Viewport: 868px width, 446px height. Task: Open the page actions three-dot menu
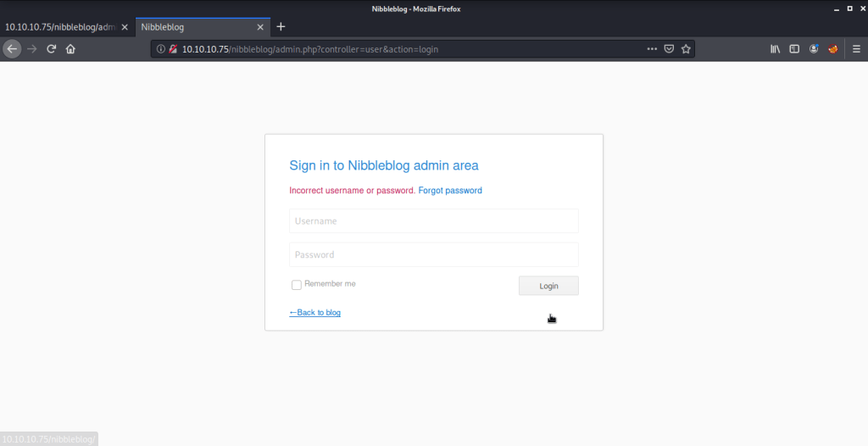click(651, 49)
